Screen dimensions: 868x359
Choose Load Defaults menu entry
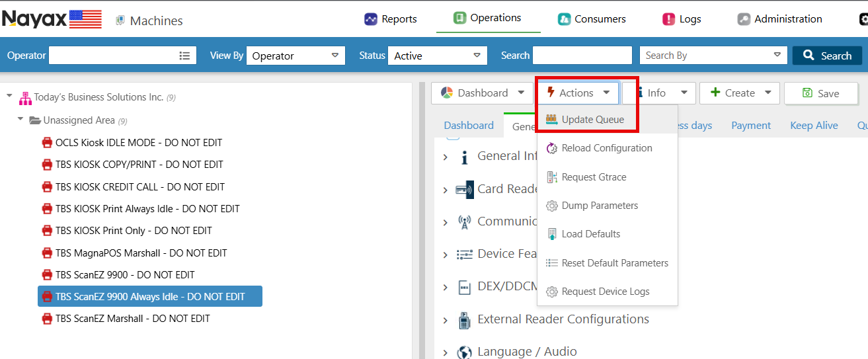pyautogui.click(x=607, y=234)
